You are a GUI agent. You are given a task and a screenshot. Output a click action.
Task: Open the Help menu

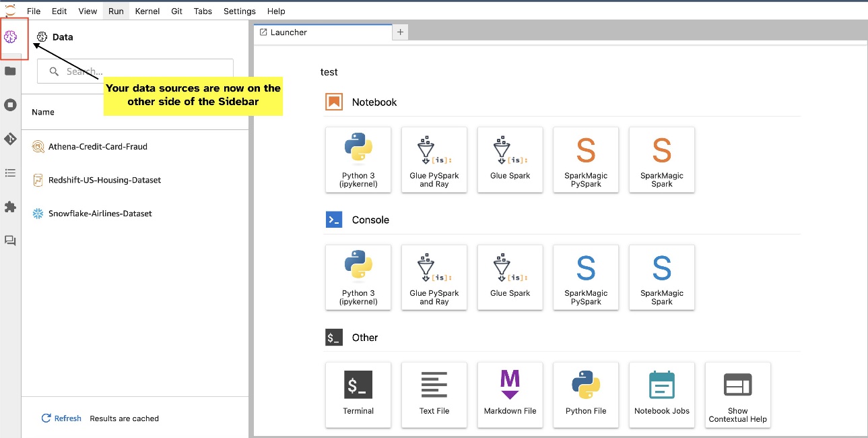click(276, 11)
